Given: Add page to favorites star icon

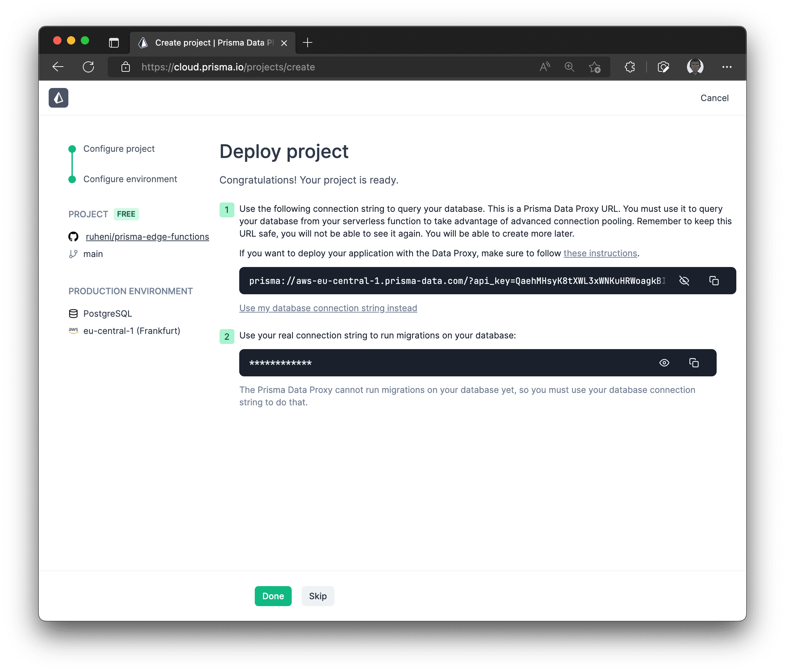Looking at the screenshot, I should click(594, 67).
